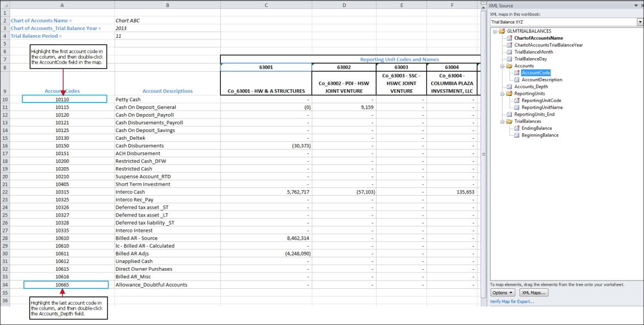Select column D header

tap(344, 5)
